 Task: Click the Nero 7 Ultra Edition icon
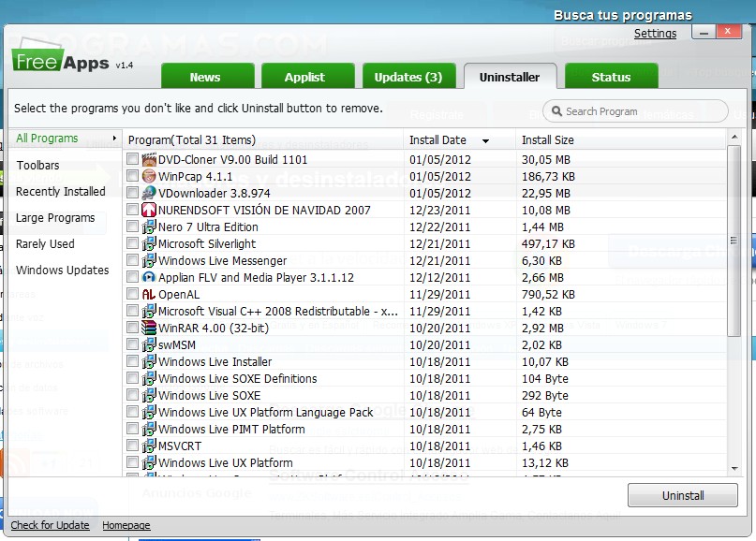(149, 227)
